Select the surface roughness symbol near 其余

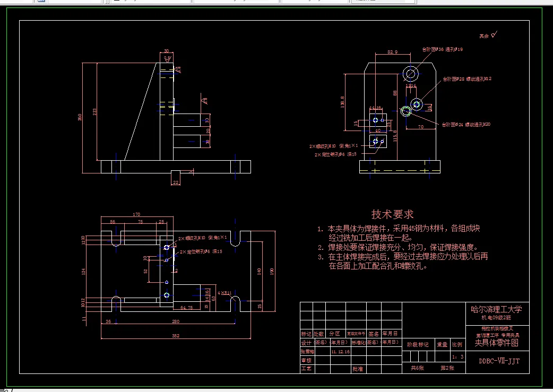tap(492, 34)
